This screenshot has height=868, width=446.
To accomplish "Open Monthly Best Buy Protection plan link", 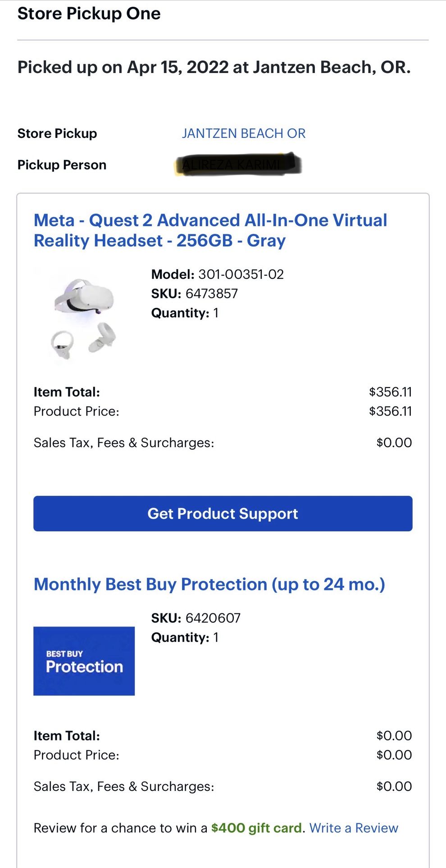I will (209, 584).
